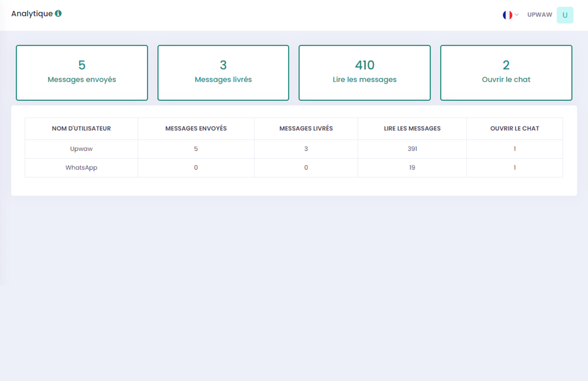The width and height of the screenshot is (588, 381).
Task: Click the info icon beside Analytique
Action: click(58, 13)
